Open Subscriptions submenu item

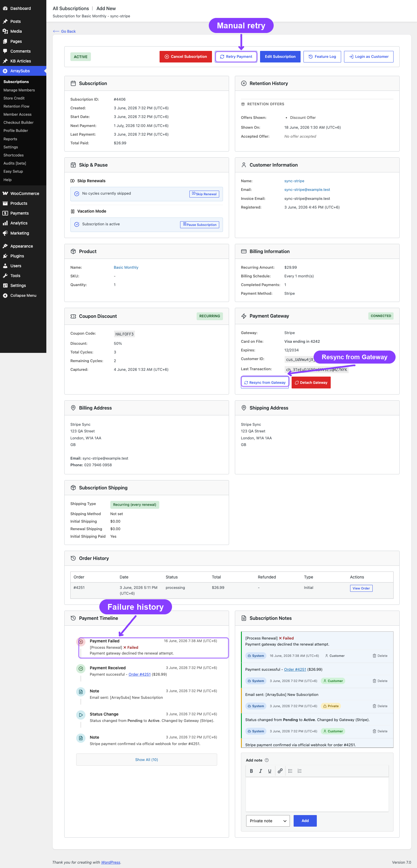(x=16, y=82)
